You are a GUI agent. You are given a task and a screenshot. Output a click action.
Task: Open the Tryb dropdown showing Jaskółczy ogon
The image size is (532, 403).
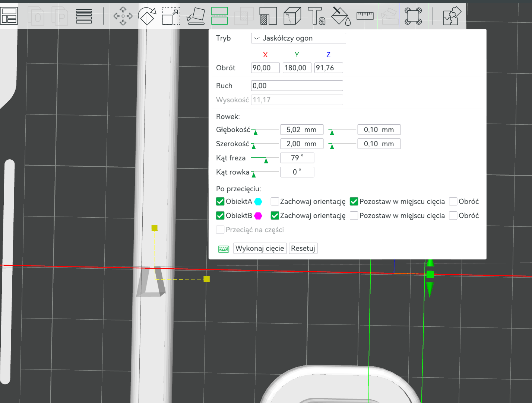point(298,38)
